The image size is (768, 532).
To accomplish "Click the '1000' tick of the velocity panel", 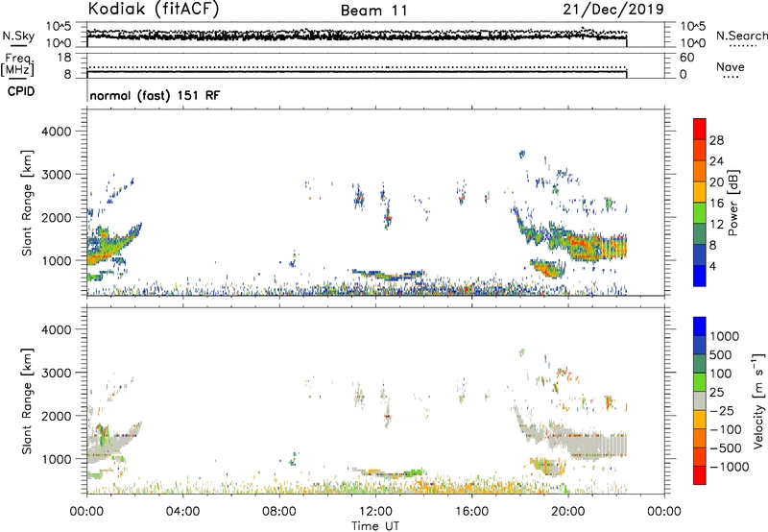I will point(57,459).
